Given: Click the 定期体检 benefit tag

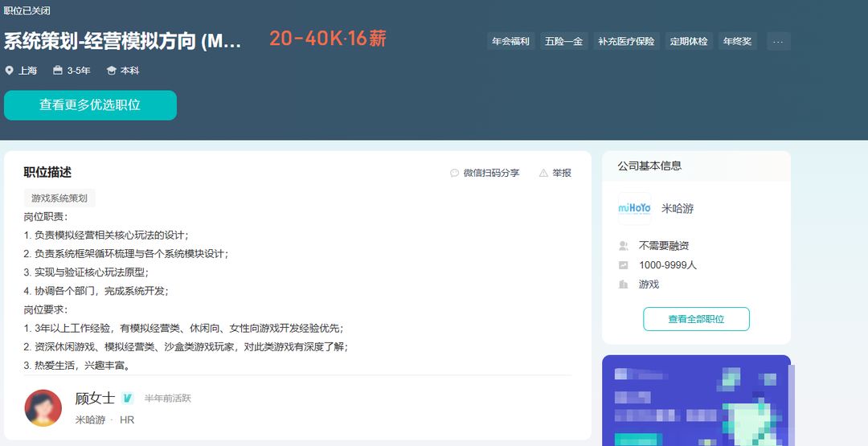Looking at the screenshot, I should 689,42.
